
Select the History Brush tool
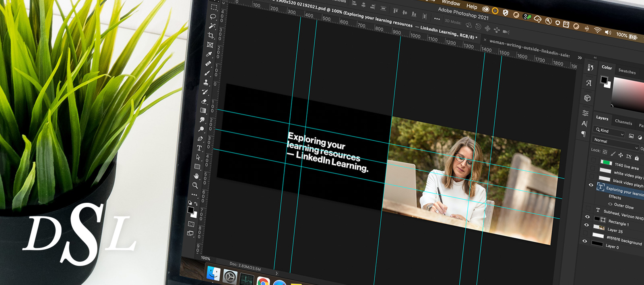point(205,92)
